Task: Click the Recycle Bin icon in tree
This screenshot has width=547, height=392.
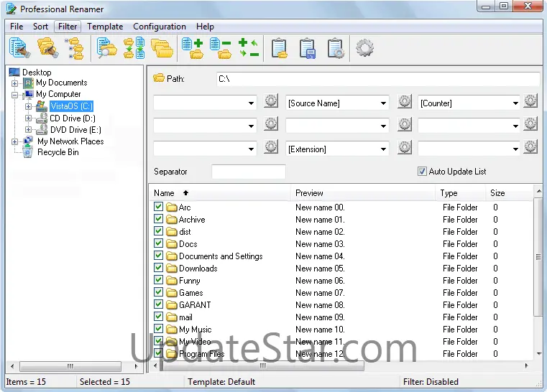Action: [28, 153]
